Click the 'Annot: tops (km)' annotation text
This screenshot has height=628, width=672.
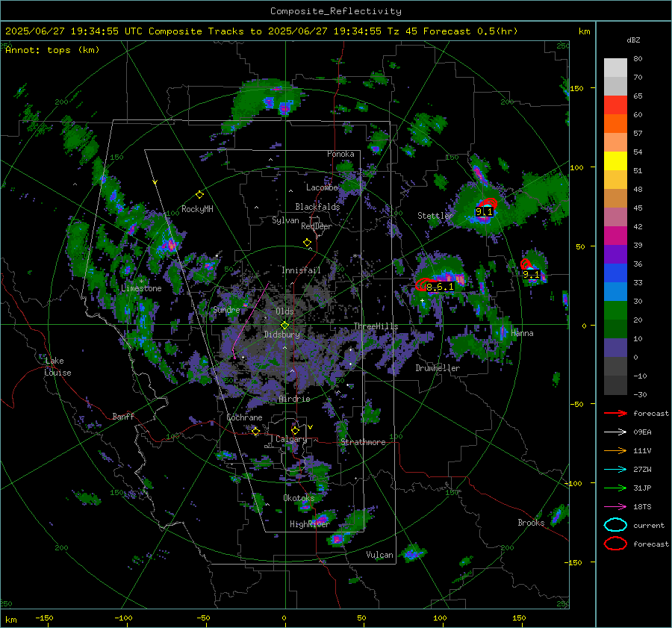[x=52, y=50]
